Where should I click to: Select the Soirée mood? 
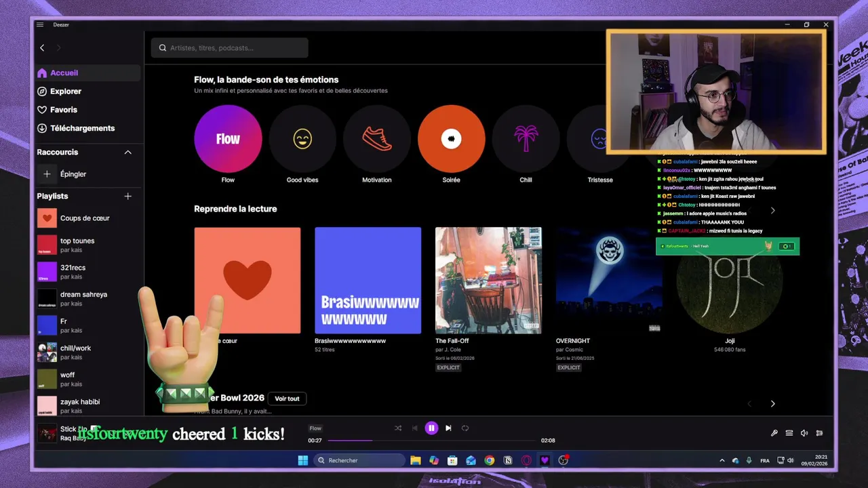pos(451,138)
